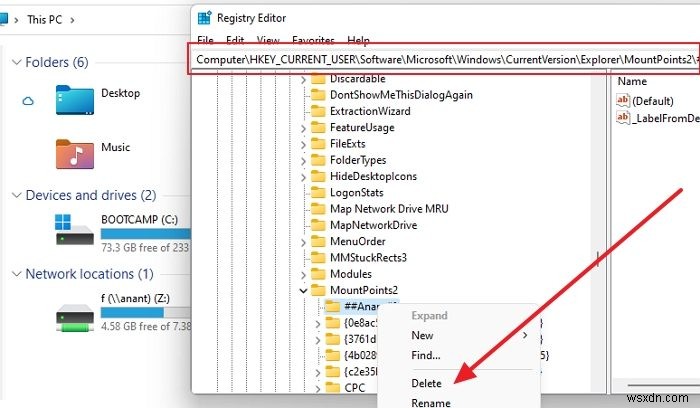The image size is (700, 408).
Task: Click the Z: drive storage usage bar
Action: [146, 312]
